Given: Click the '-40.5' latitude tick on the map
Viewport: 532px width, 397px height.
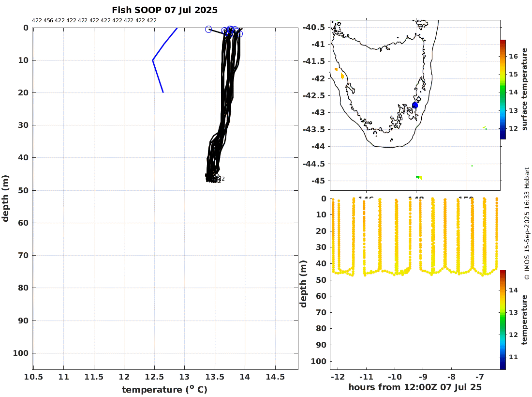Looking at the screenshot, I should click(x=313, y=27).
